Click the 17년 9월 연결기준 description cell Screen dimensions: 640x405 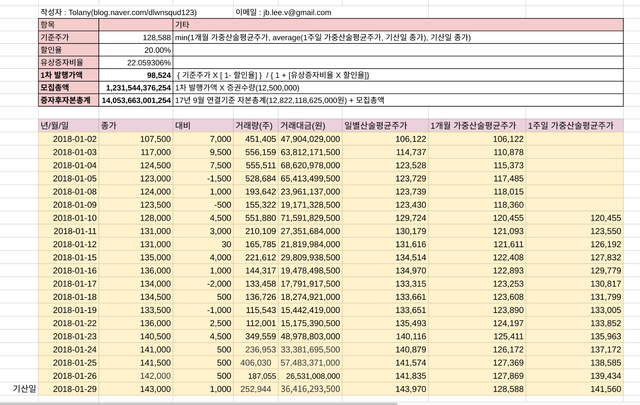[398, 100]
